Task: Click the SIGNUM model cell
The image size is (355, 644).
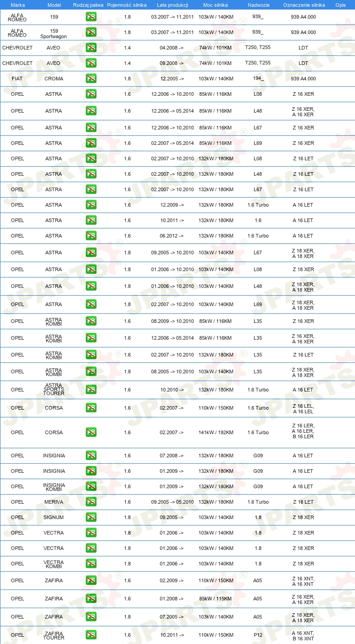Action: tap(54, 517)
